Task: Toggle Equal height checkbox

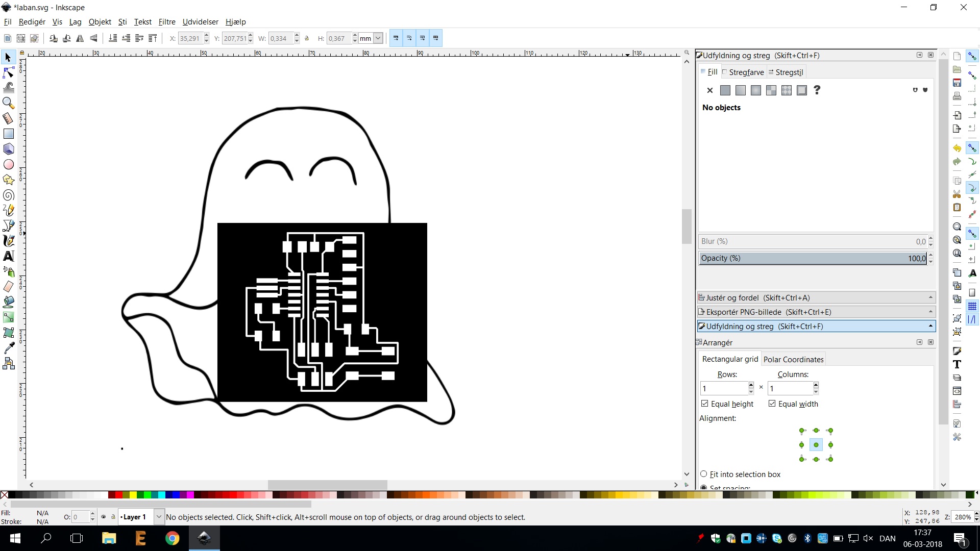Action: click(705, 404)
